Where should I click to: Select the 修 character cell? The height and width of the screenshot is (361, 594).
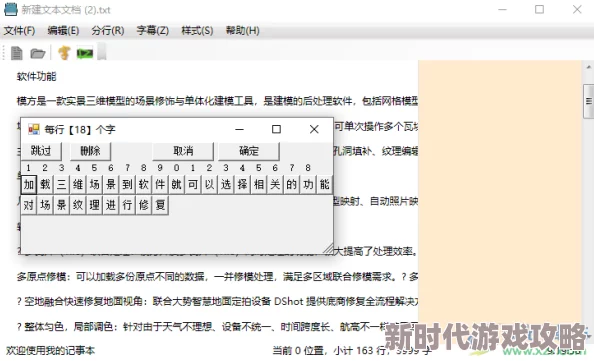click(x=144, y=205)
